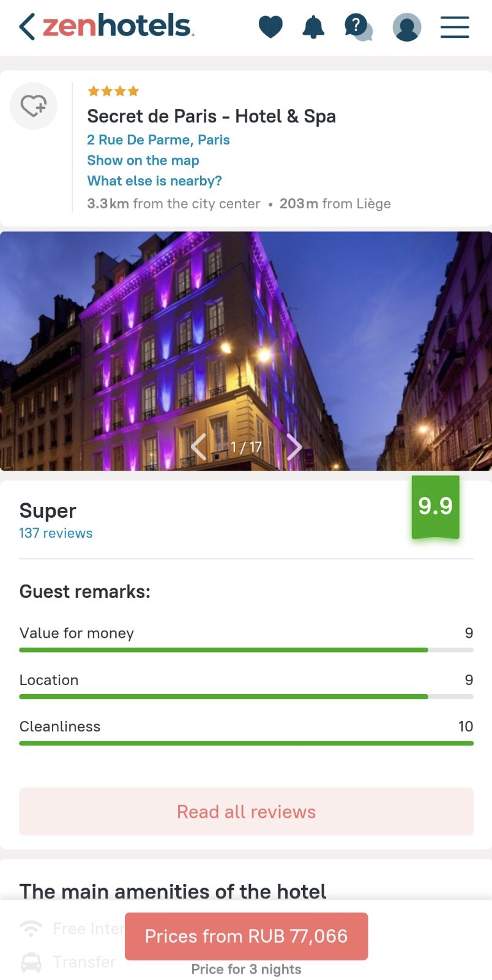
Task: Open notifications via the bell icon
Action: 313,27
